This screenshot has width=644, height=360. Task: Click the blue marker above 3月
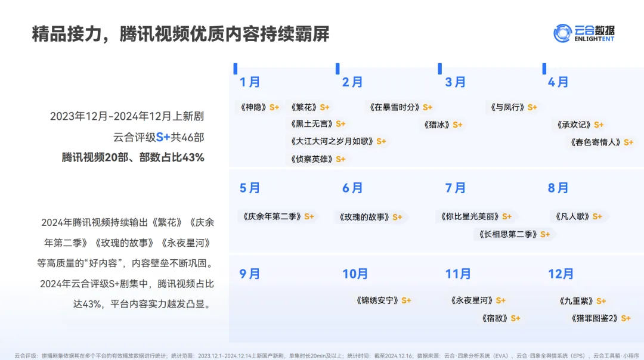click(440, 69)
